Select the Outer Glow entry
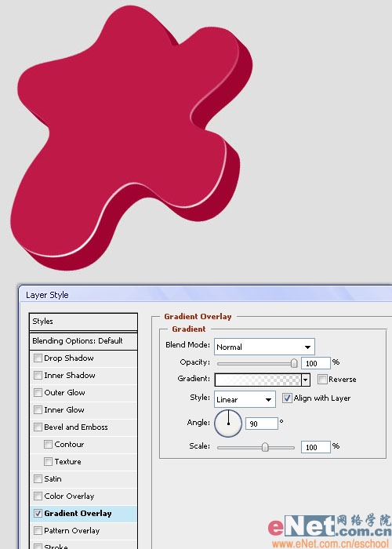 [64, 392]
